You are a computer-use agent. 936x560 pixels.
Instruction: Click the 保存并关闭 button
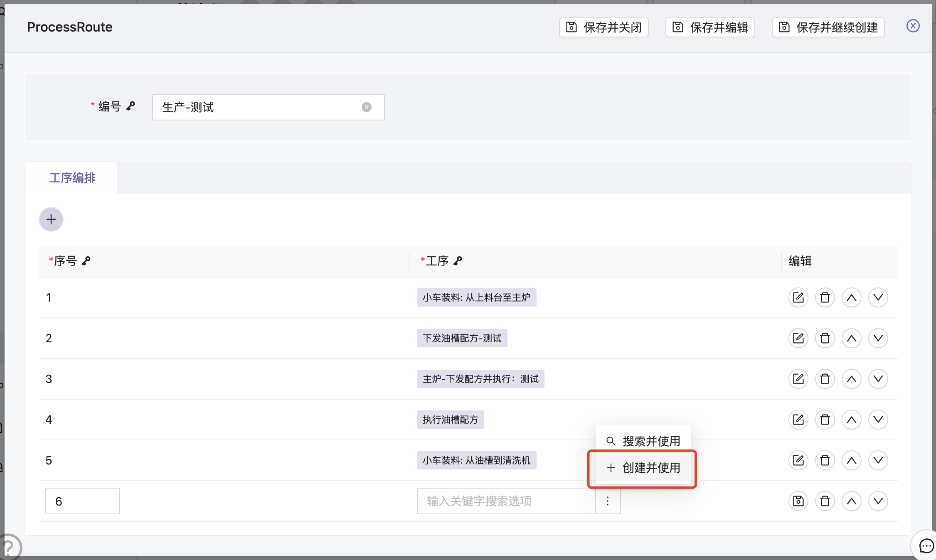(x=603, y=27)
